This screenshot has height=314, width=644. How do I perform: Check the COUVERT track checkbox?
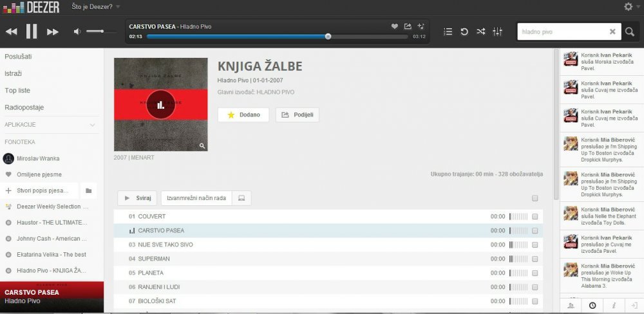(535, 216)
